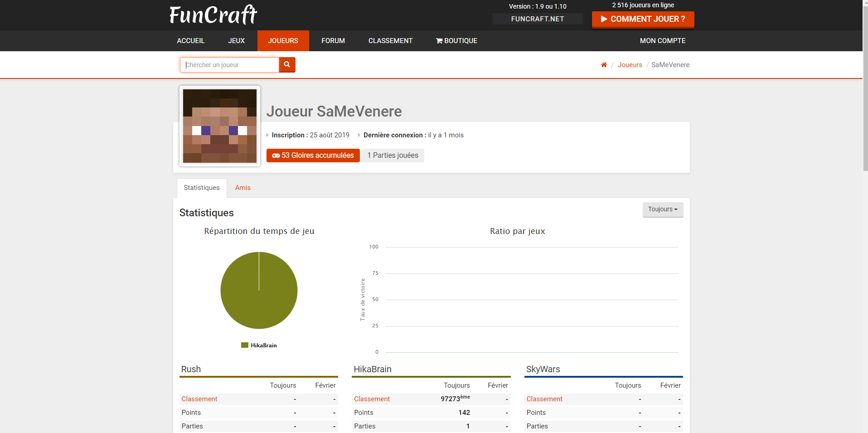Click the FUNCRAFT.NET server address

[x=538, y=19]
